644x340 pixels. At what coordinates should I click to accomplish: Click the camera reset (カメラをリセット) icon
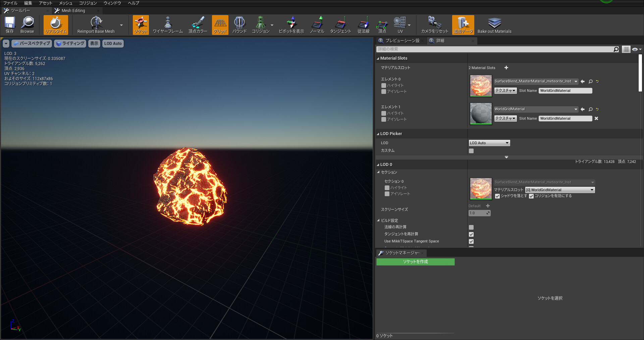click(434, 25)
